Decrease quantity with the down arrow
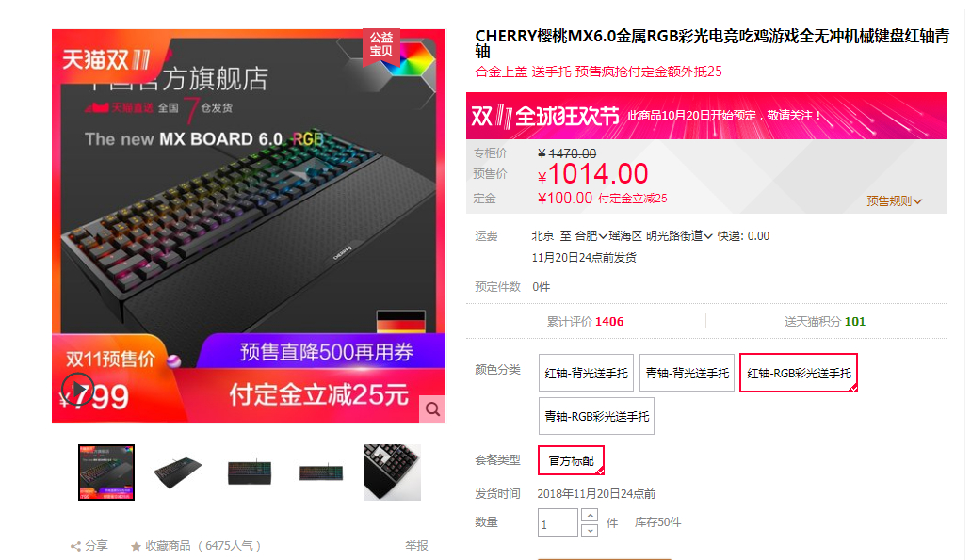This screenshot has width=971, height=560. (591, 530)
